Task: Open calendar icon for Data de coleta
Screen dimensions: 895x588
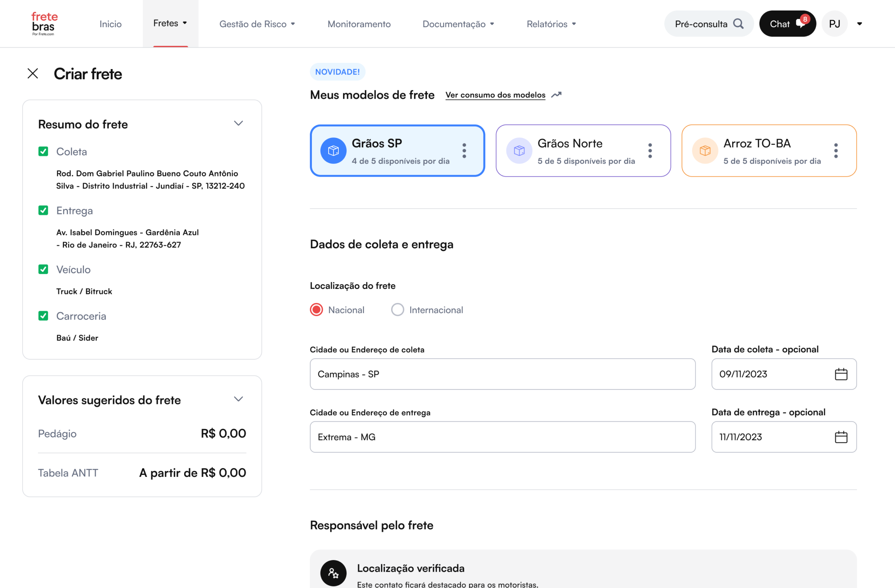Action: (841, 374)
